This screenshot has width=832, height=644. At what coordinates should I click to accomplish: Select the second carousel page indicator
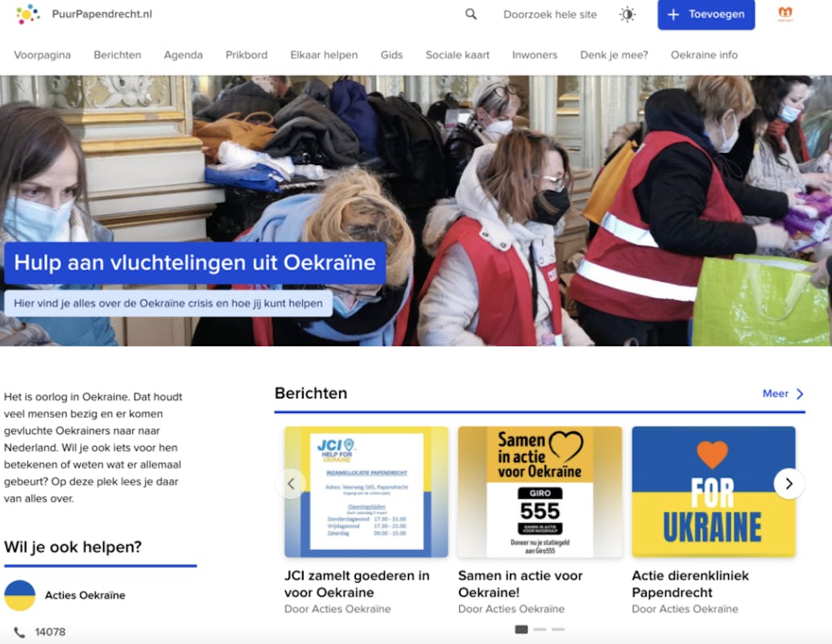(x=540, y=629)
